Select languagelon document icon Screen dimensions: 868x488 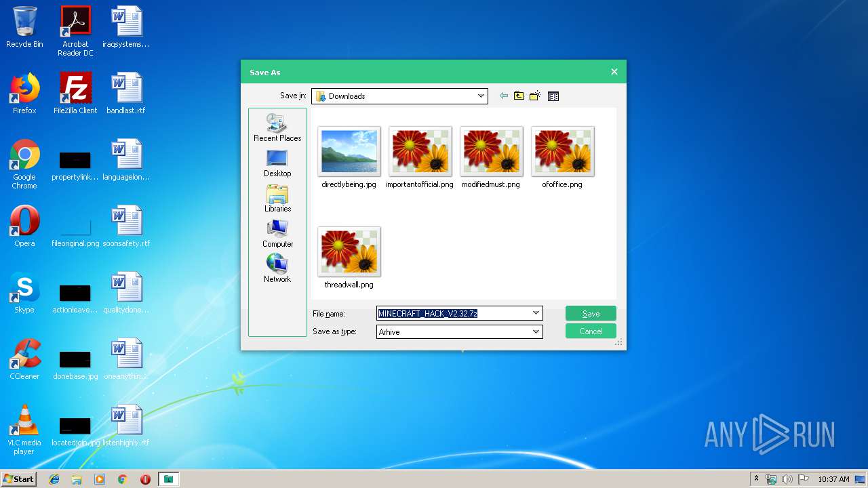pos(126,160)
